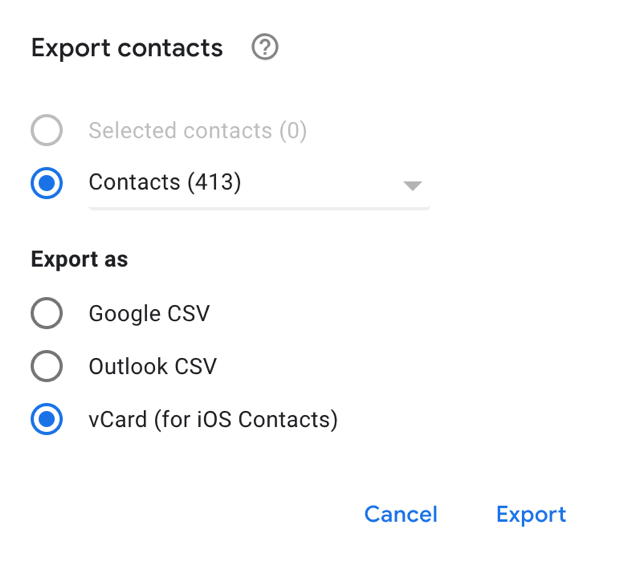Click the Google CSV label text
Screen dimensions: 628x562
tap(149, 314)
